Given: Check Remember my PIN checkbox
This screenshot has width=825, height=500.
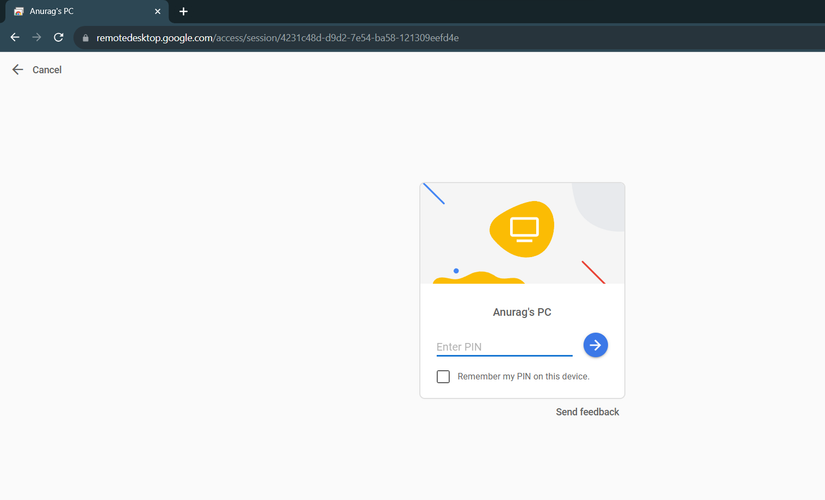Looking at the screenshot, I should pos(443,376).
